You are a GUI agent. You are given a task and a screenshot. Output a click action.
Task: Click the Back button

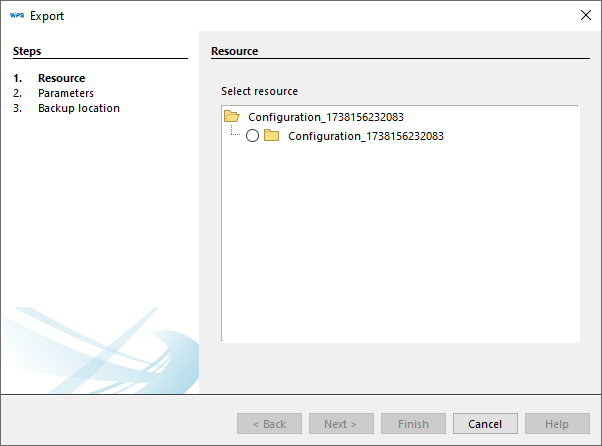coord(269,424)
